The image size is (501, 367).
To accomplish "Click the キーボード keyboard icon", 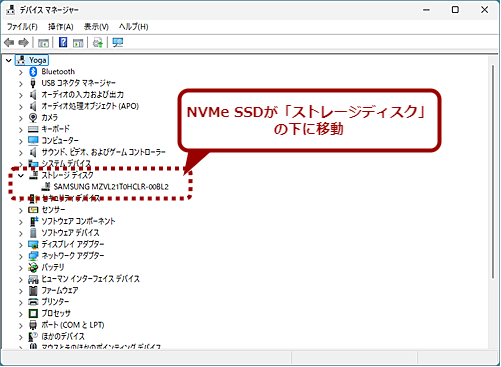I will pos(33,129).
